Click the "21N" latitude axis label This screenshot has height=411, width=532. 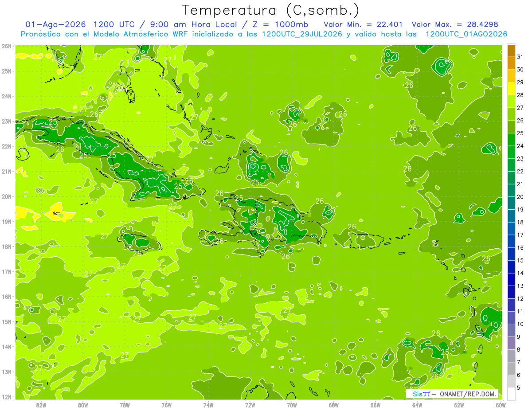pyautogui.click(x=6, y=171)
